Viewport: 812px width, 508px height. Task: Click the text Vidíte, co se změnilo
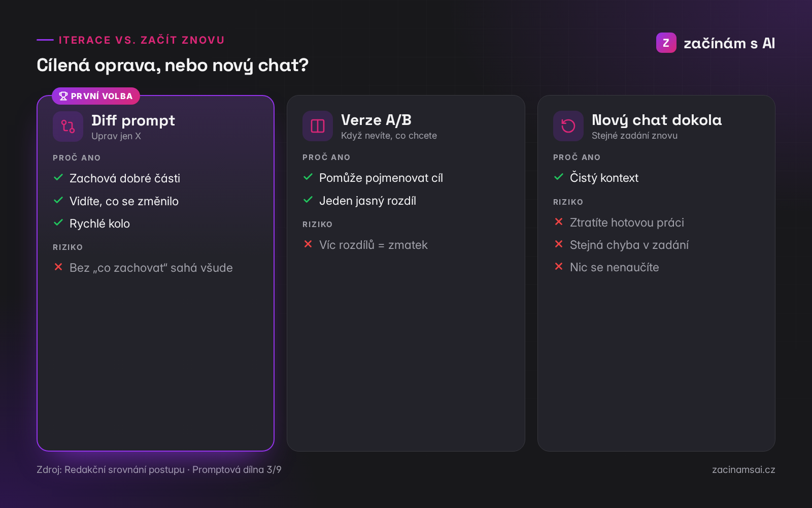click(x=124, y=201)
